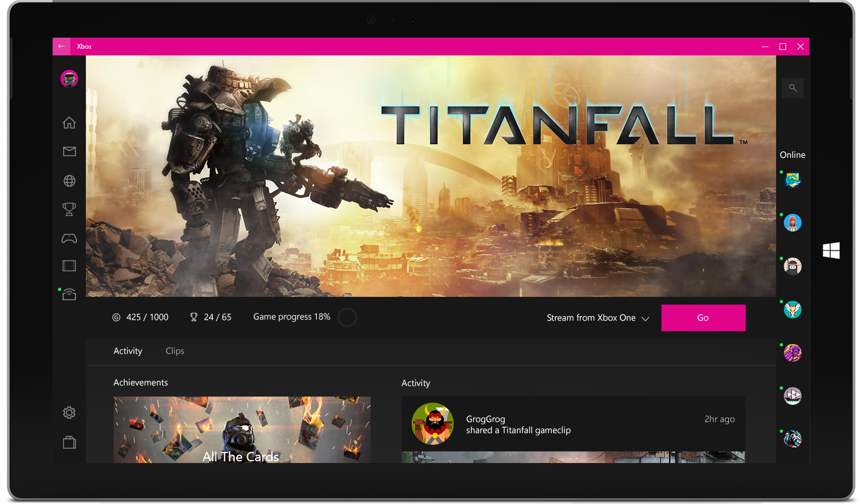Open the Xbox Store with the bag icon
Screen dimensions: 862x504
pos(69,442)
